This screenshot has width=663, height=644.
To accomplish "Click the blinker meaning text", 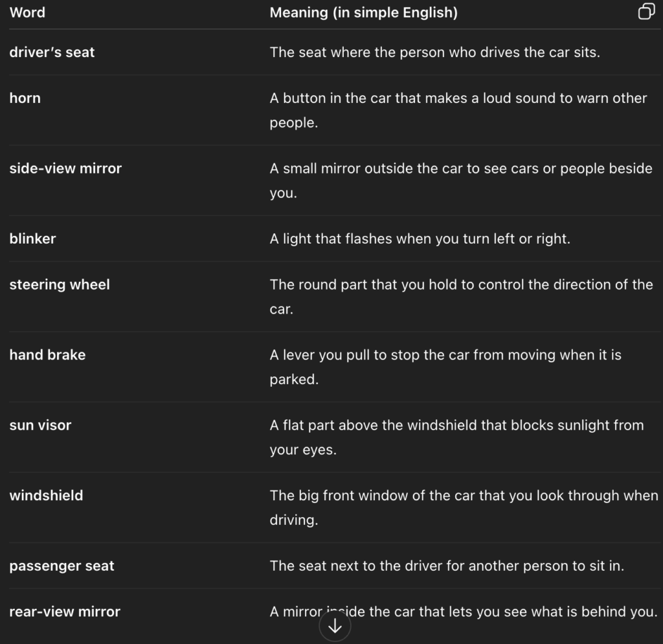I will tap(420, 238).
